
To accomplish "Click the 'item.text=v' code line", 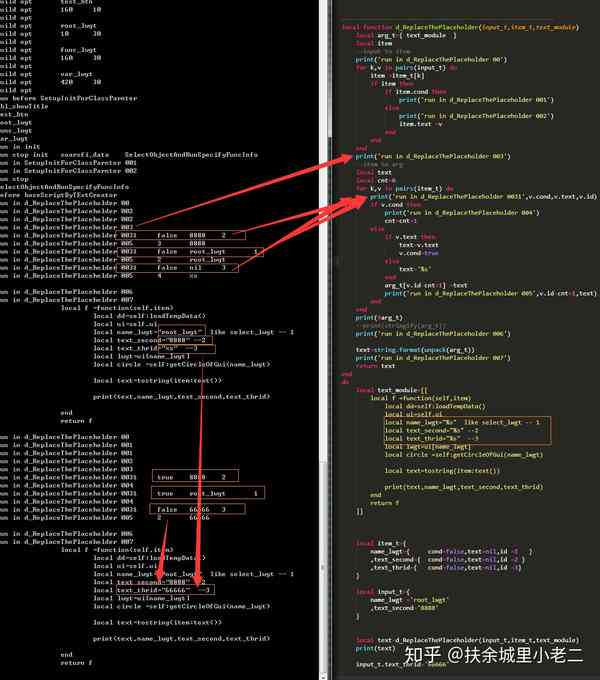I will (421, 124).
